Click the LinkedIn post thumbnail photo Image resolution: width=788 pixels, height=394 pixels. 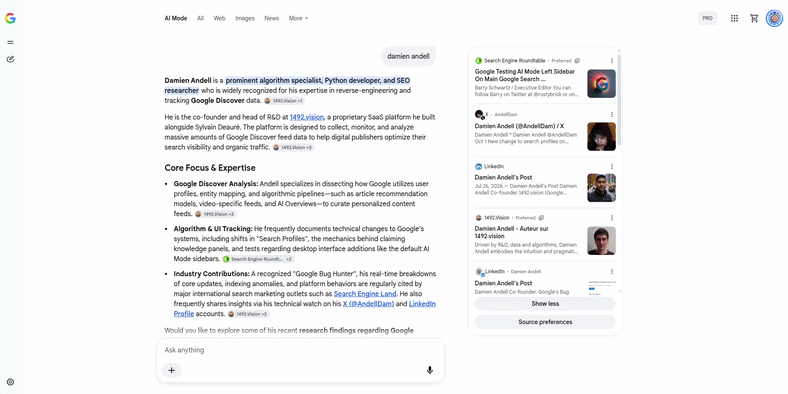602,188
